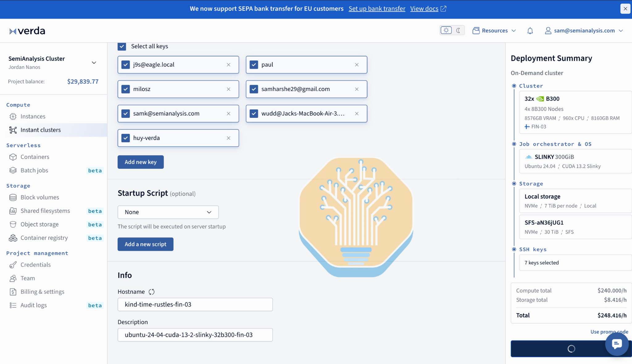Screen dimensions: 632x364
Task: Click into the Description input field
Action: click(195, 335)
